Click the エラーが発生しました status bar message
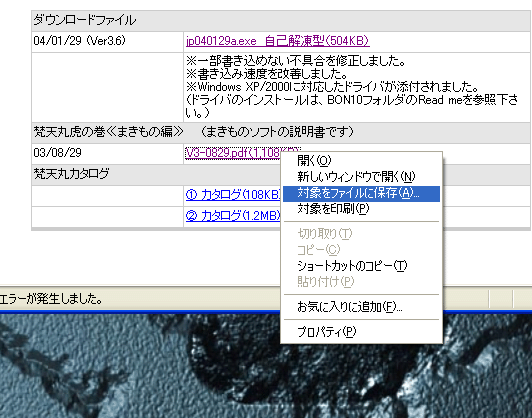The width and height of the screenshot is (532, 418). [x=51, y=299]
